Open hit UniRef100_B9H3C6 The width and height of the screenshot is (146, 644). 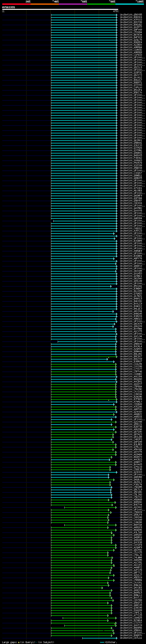131,17
